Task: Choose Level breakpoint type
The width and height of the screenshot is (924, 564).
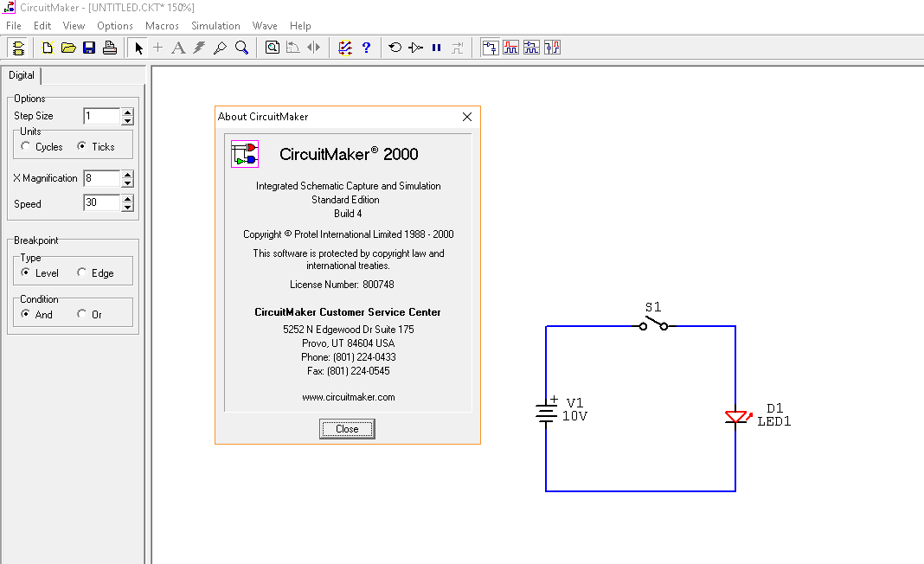Action: tap(25, 272)
